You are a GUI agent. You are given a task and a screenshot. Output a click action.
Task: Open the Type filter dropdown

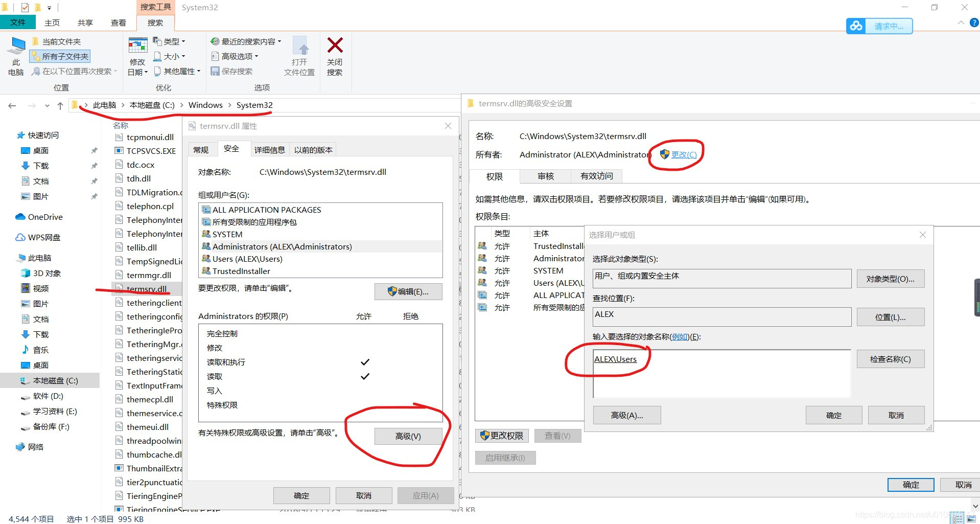pos(170,41)
